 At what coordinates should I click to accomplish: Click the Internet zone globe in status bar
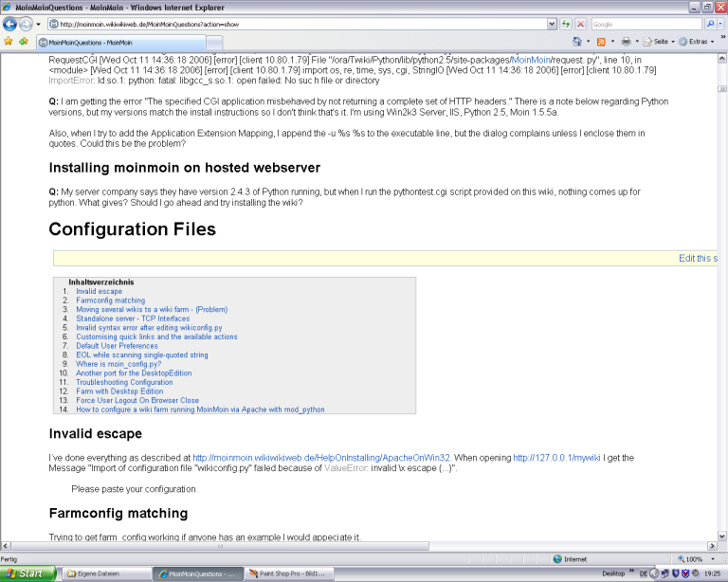(558, 559)
